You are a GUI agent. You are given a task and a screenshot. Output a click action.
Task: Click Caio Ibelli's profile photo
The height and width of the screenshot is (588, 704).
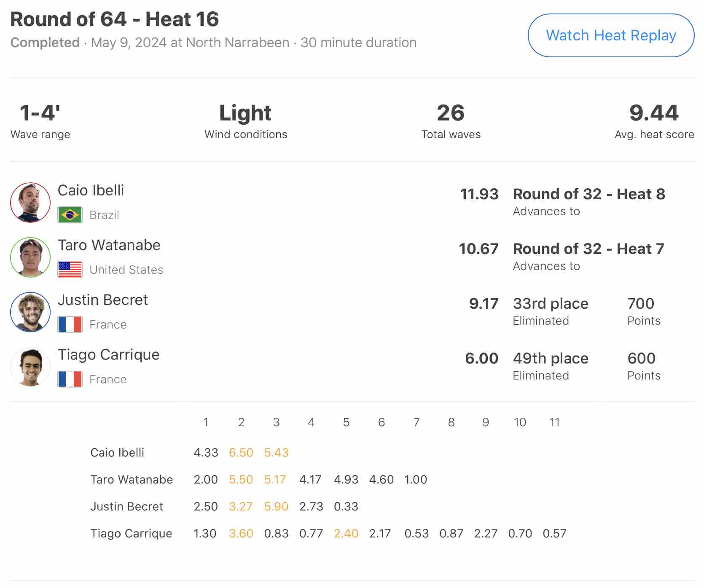point(30,203)
